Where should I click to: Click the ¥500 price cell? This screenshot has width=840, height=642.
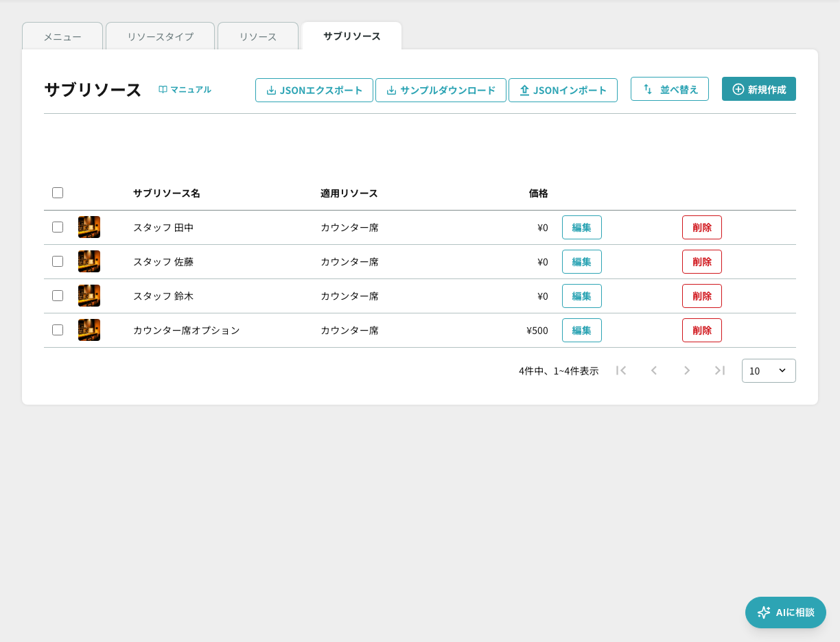point(537,331)
